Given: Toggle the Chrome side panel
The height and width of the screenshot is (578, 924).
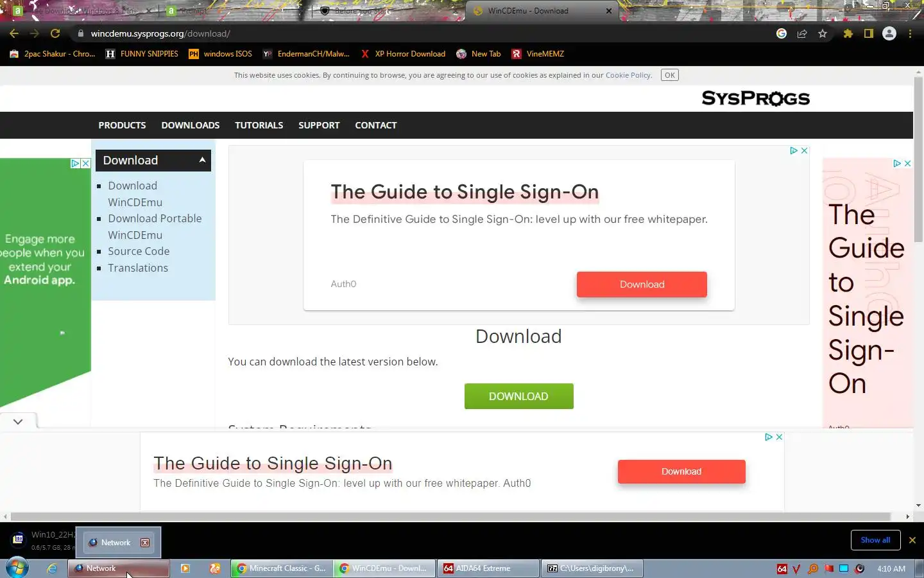Looking at the screenshot, I should pyautogui.click(x=868, y=33).
